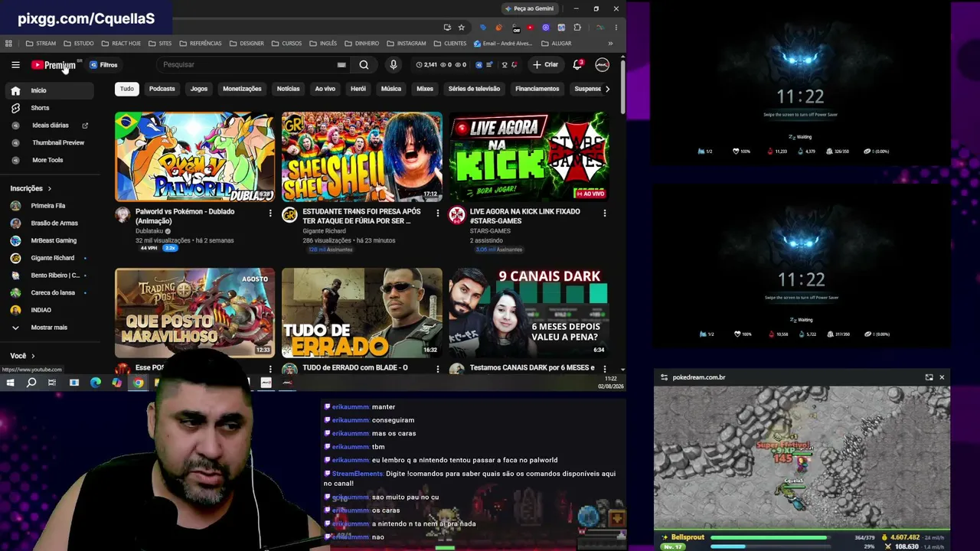Go to Início in the YouTube sidebar
980x551 pixels.
(x=50, y=90)
